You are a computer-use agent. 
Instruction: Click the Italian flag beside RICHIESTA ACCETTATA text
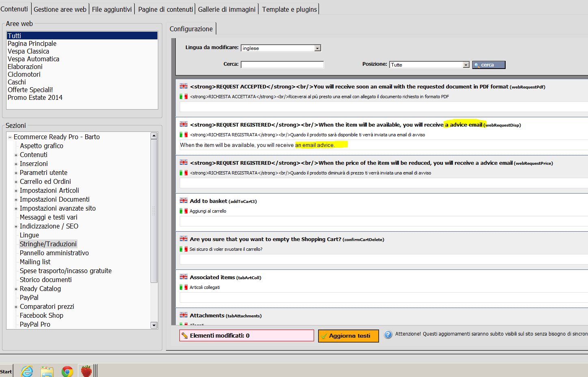[x=184, y=97]
